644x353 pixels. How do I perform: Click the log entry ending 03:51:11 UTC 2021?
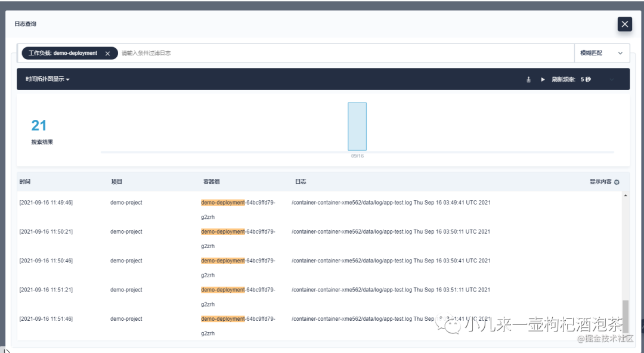[x=391, y=290]
